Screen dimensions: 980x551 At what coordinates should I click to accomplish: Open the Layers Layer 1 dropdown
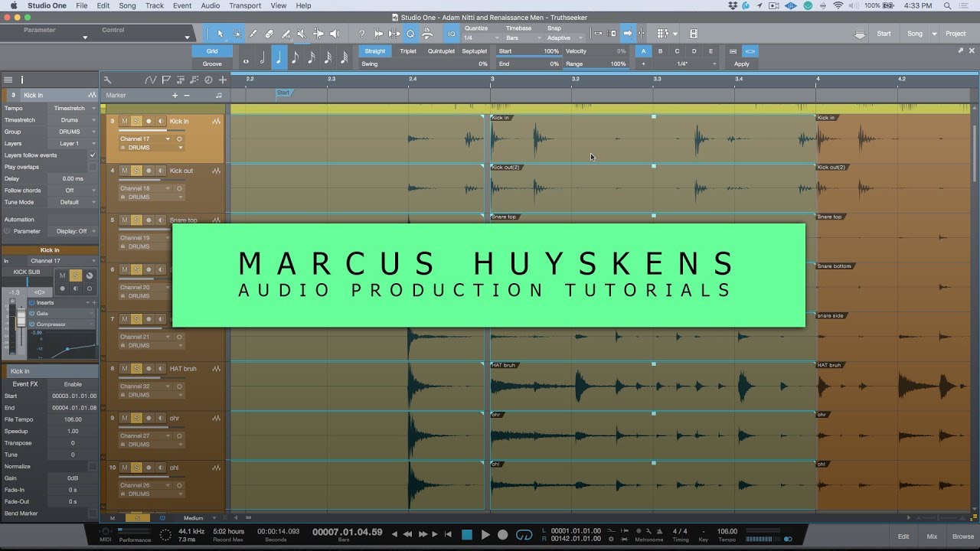pos(71,143)
